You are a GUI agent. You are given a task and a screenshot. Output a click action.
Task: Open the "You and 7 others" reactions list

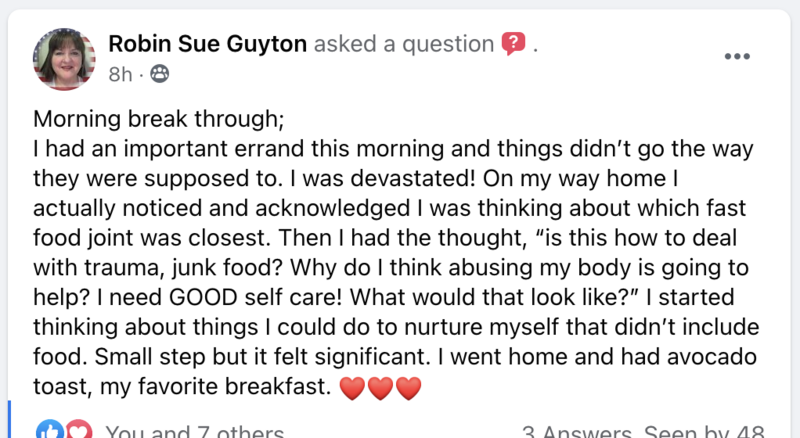pos(194,432)
